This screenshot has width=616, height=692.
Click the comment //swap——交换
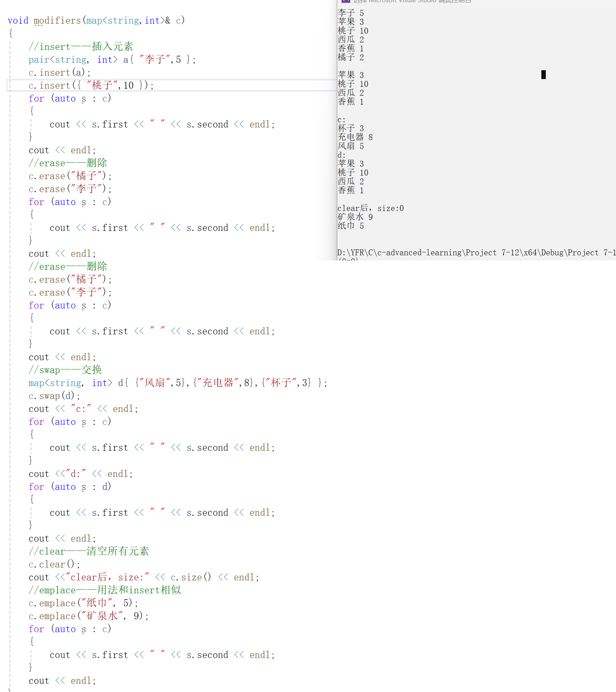[x=65, y=369]
